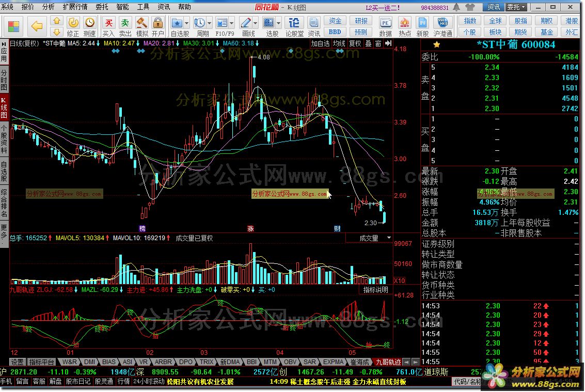585x392 pixels.
Task: Open 综合排名 ranking in left sidebar
Action: tap(4, 203)
